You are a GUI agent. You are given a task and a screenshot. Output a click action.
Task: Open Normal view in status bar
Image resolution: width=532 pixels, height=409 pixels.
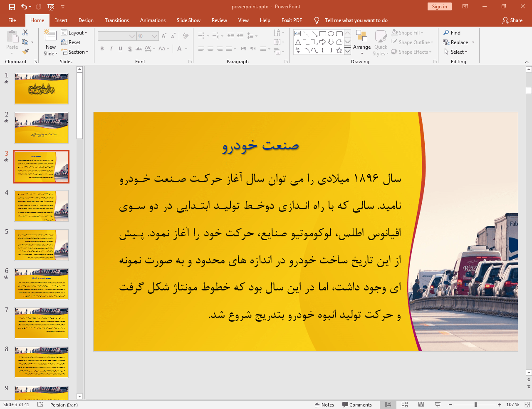coord(388,404)
